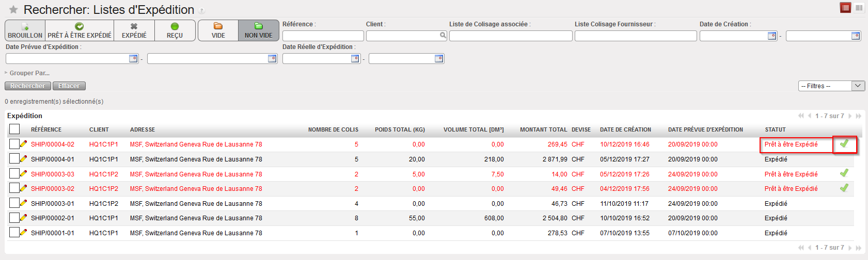Open calendar for Date Prévue d'Expédition start
Screen dimensions: 868x260
point(133,59)
